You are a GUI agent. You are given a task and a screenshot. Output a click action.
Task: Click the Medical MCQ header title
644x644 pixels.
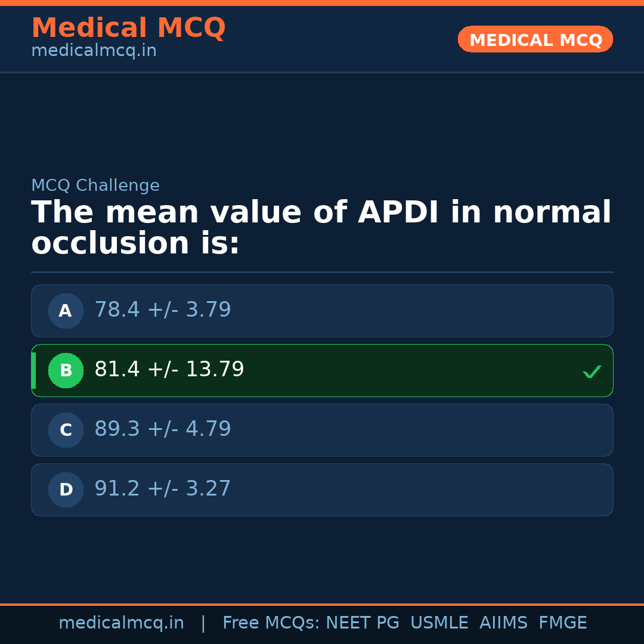pos(128,28)
